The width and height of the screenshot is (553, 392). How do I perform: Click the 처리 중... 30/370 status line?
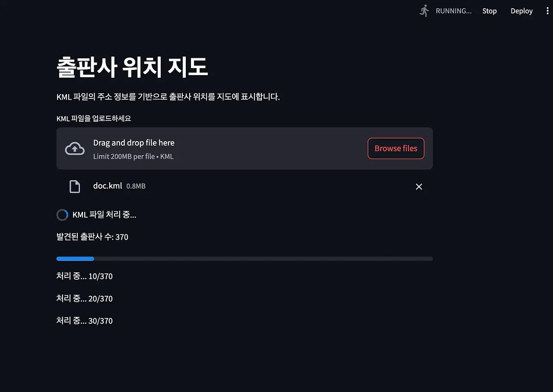[x=85, y=321]
